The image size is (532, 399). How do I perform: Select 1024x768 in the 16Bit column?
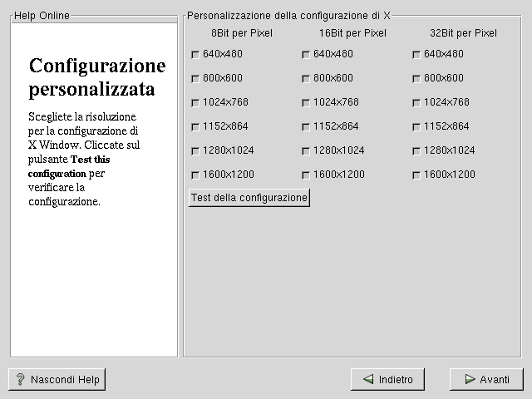pos(306,103)
